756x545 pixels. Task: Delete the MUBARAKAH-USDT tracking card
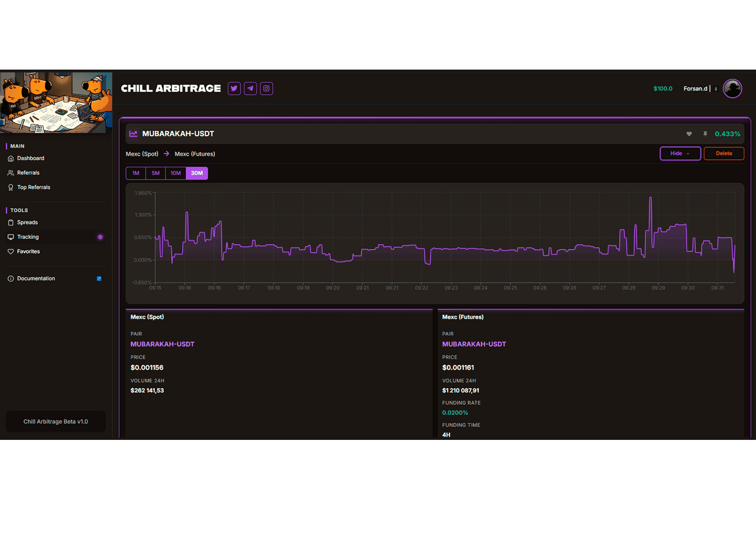tap(723, 154)
